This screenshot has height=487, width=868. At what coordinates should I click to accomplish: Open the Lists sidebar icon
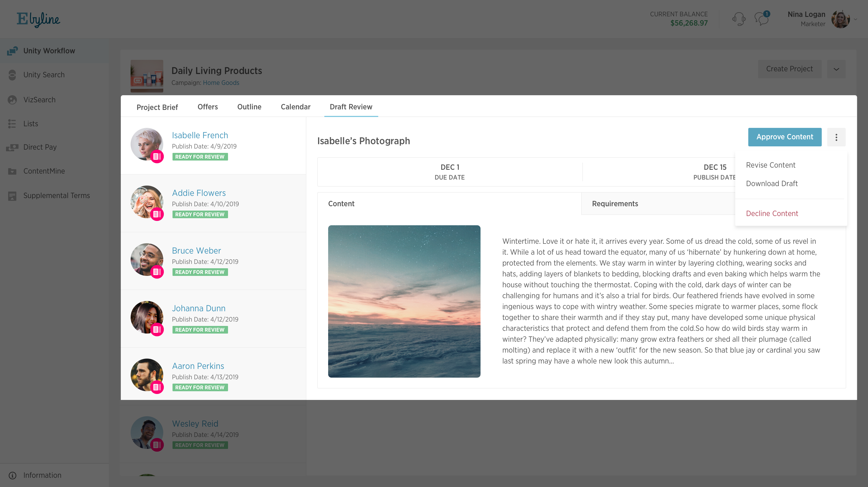[x=12, y=124]
